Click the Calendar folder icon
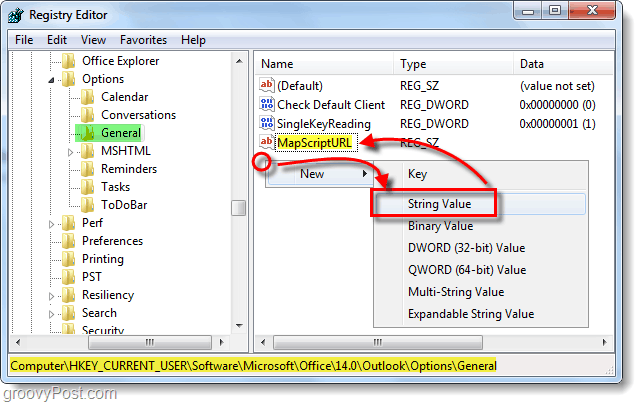Image resolution: width=643 pixels, height=404 pixels. (87, 97)
